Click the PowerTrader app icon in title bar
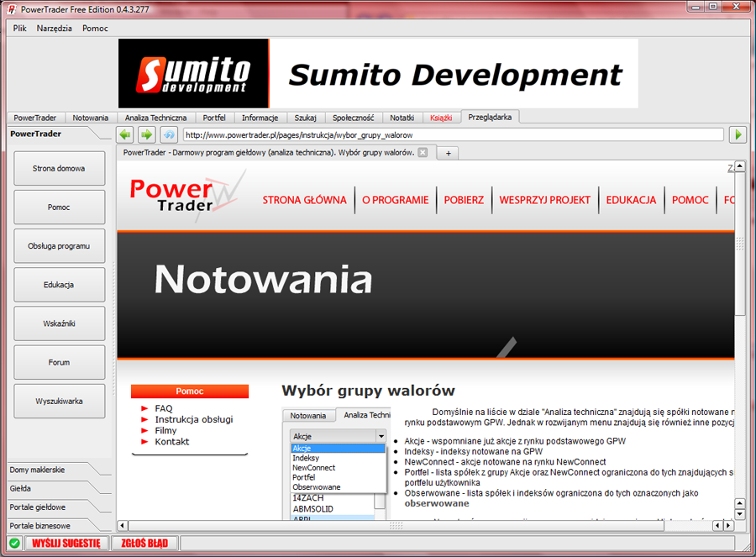This screenshot has height=557, width=756. pyautogui.click(x=12, y=9)
